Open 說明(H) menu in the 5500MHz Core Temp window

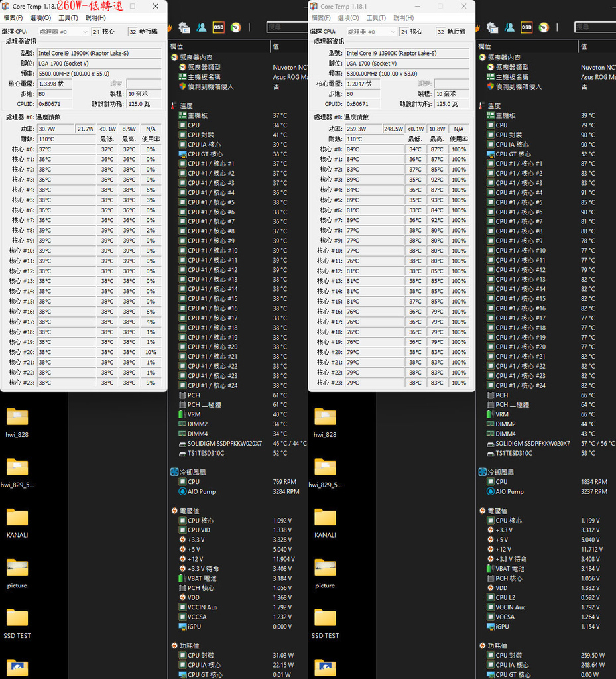tap(95, 18)
